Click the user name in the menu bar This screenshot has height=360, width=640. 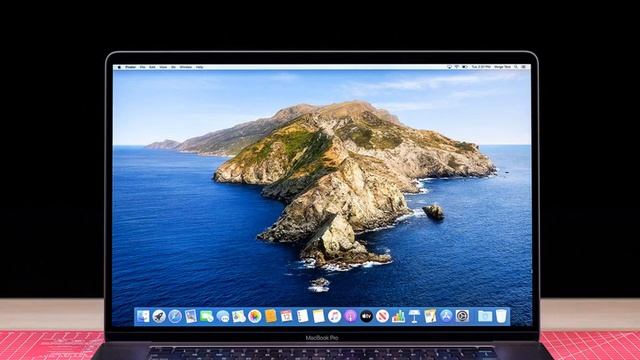pos(502,67)
